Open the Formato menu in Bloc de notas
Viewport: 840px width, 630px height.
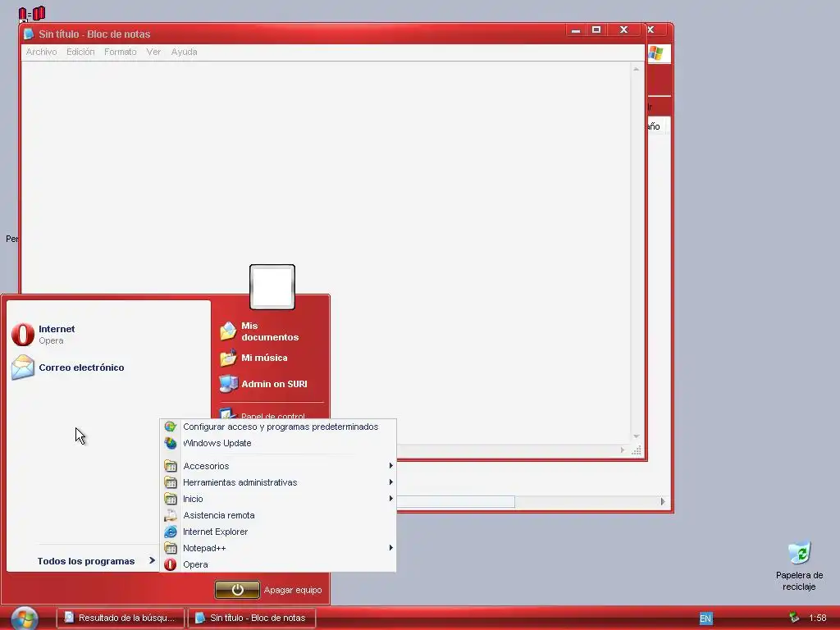tap(120, 52)
